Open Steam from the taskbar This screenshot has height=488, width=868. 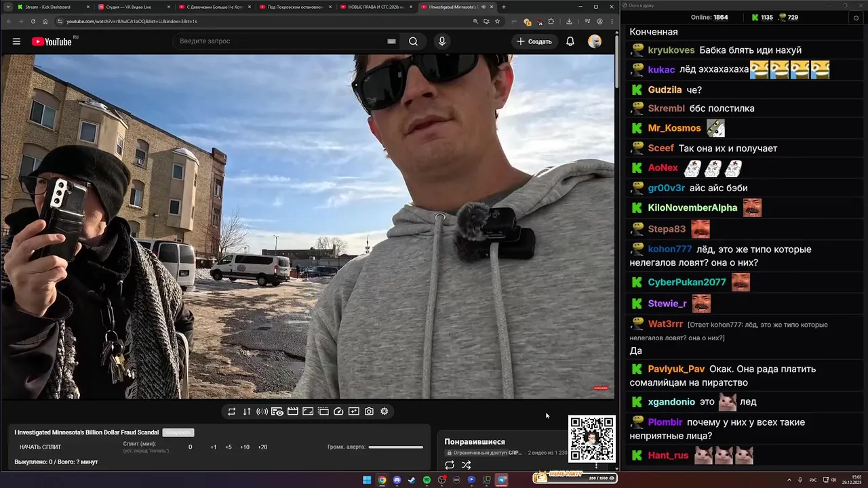click(x=412, y=480)
